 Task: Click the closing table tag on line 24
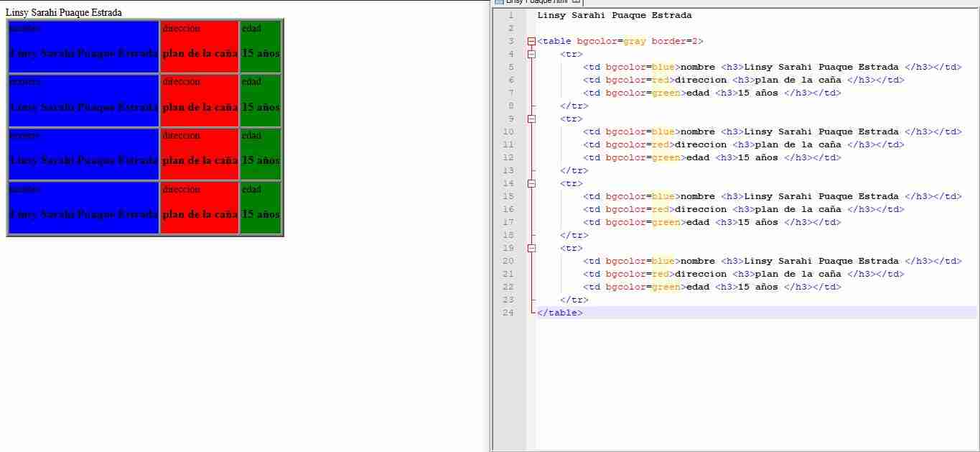click(x=560, y=313)
